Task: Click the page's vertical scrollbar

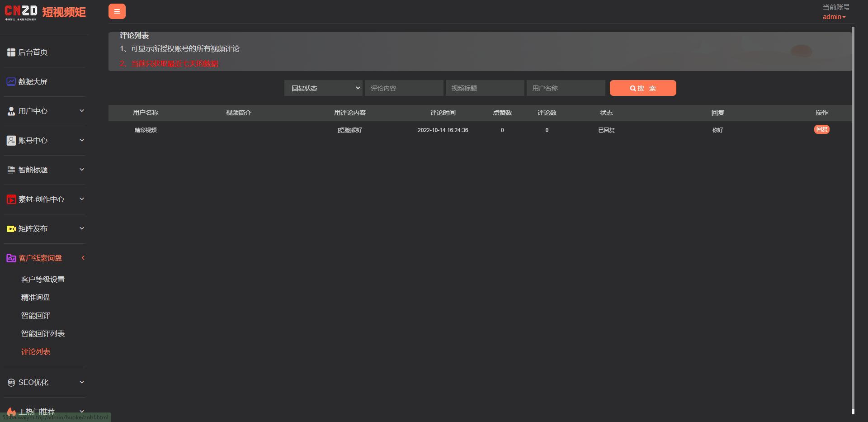Action: point(853,217)
